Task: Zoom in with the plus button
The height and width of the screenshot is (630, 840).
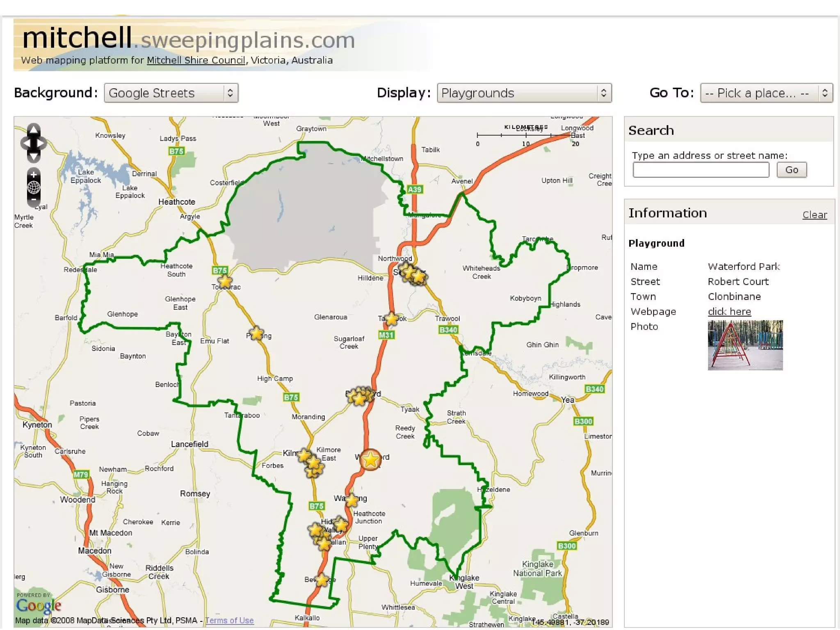Action: pos(34,174)
